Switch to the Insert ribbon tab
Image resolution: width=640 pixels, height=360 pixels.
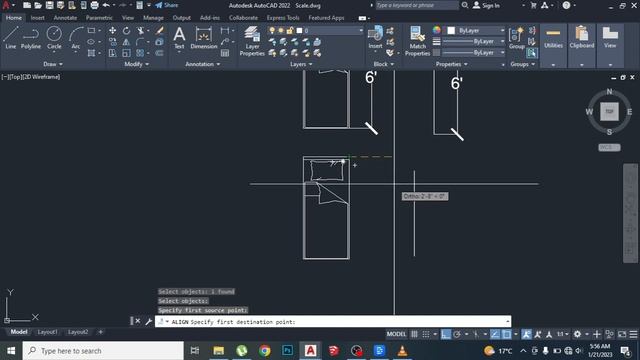coord(38,18)
